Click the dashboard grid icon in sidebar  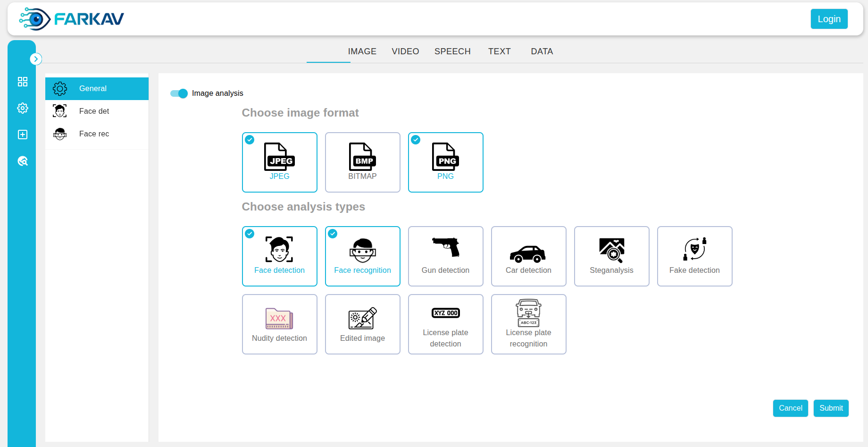click(22, 82)
